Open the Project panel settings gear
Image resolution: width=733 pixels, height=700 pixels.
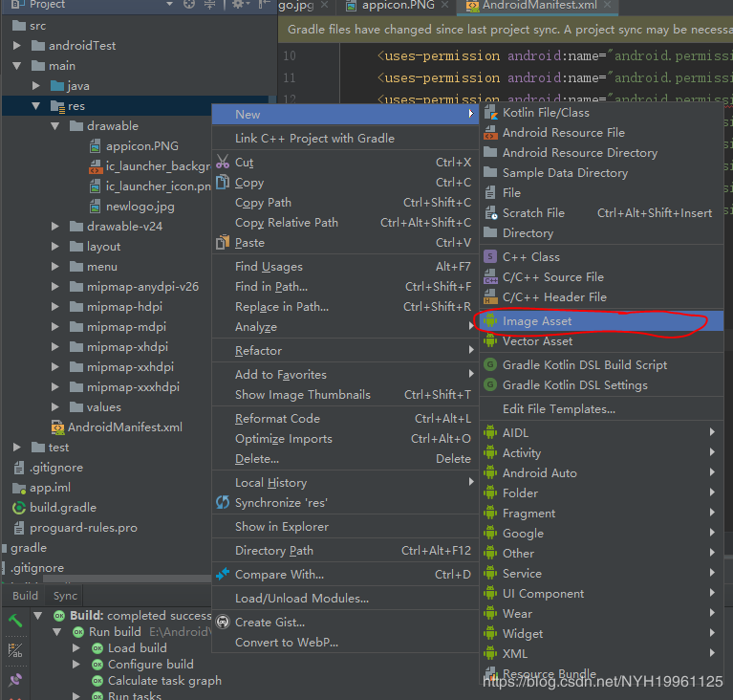pos(238,5)
